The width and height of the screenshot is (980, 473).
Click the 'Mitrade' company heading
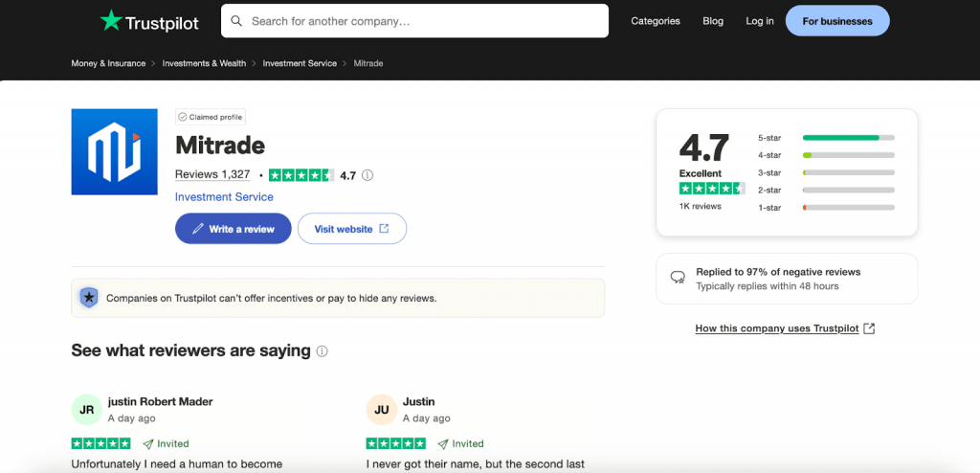click(220, 146)
